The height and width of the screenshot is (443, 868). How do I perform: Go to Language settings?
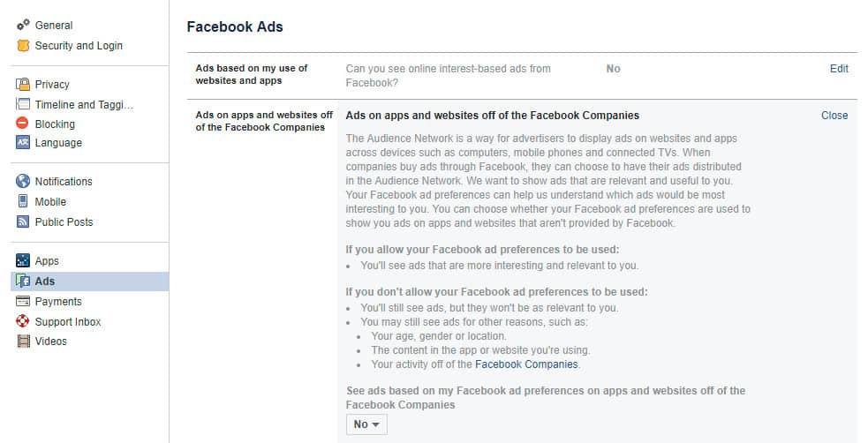[58, 143]
